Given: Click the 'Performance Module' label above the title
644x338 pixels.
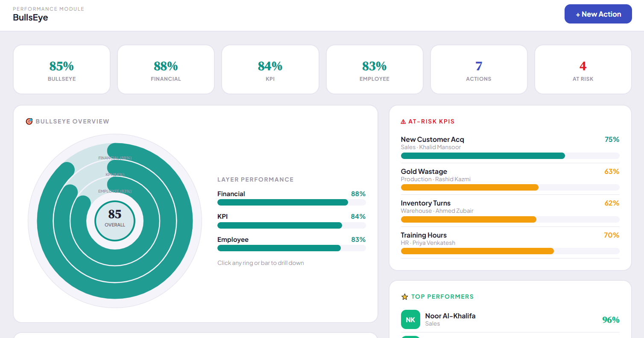Looking at the screenshot, I should click(x=49, y=9).
